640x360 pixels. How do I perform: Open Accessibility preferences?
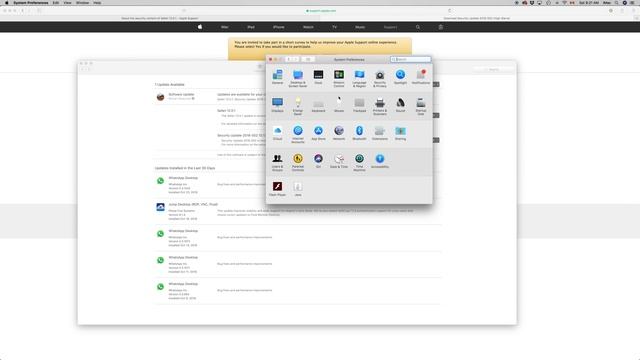click(380, 161)
